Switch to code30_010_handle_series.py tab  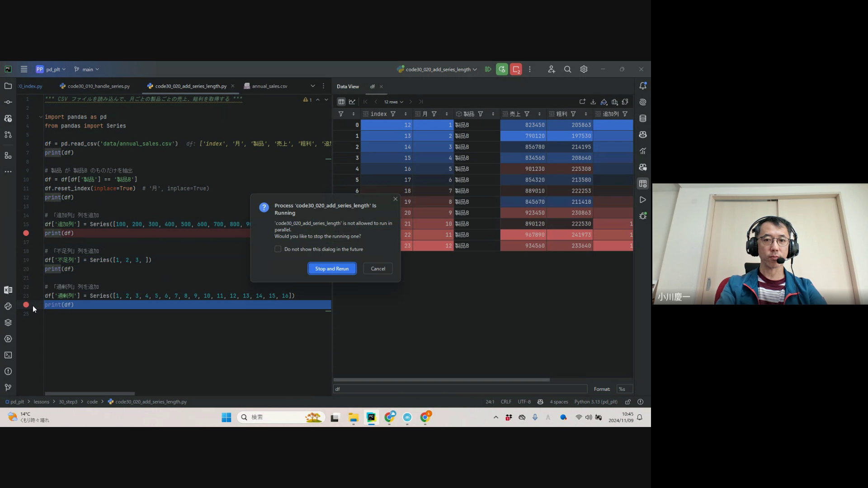98,86
